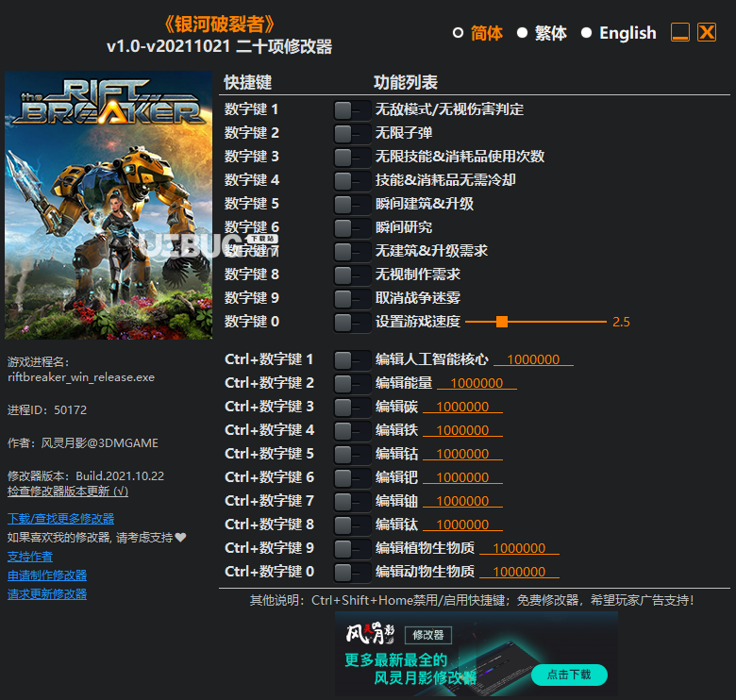Viewport: 736px width, 700px height.
Task: Click process name riftbreaker_win_release.exe
Action: pyautogui.click(x=81, y=377)
